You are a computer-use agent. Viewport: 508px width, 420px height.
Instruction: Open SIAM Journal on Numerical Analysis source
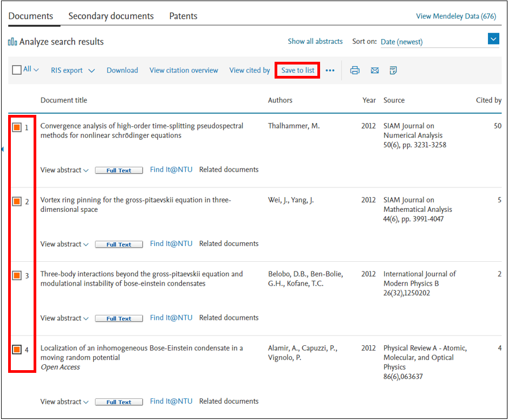tap(413, 131)
